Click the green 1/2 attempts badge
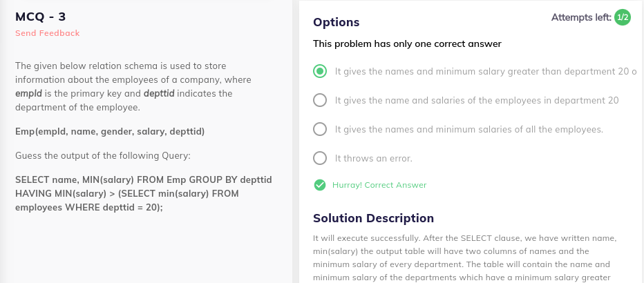This screenshot has width=644, height=283. coord(622,17)
